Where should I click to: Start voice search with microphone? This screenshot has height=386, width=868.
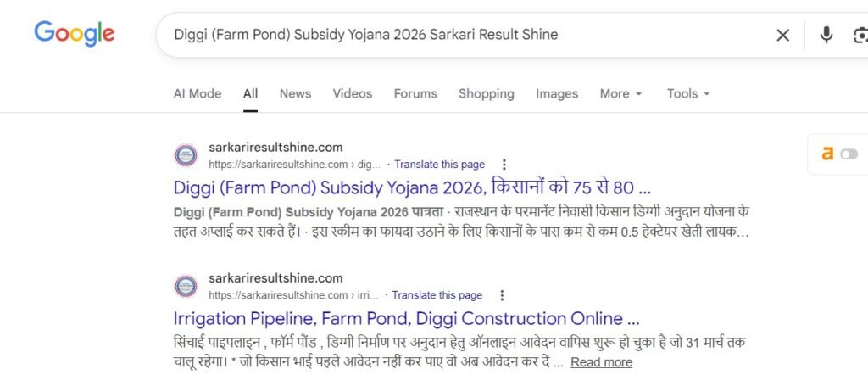[826, 35]
